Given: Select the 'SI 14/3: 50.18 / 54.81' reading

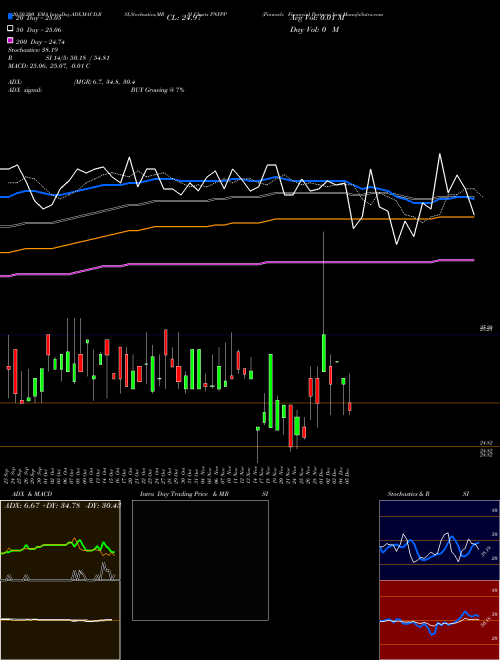Looking at the screenshot, I should pos(78,58).
